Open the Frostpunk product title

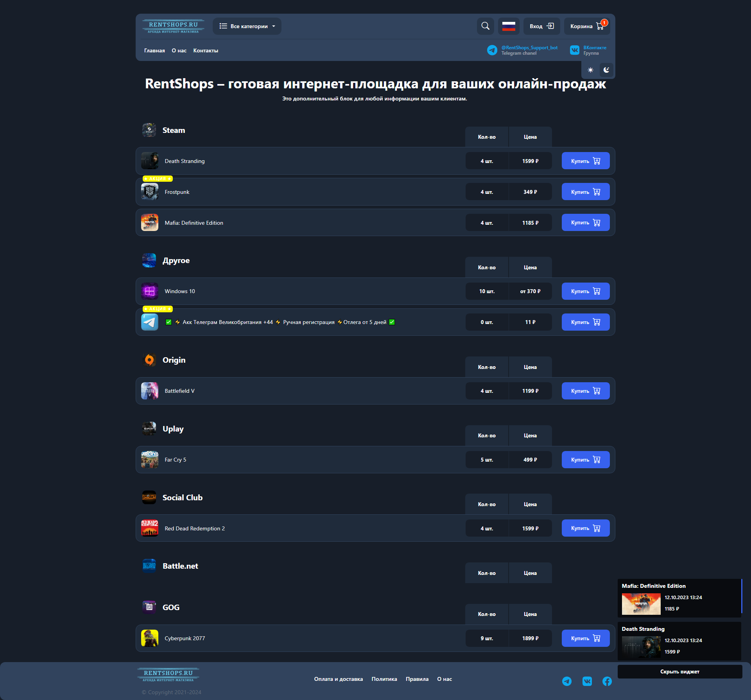point(177,192)
